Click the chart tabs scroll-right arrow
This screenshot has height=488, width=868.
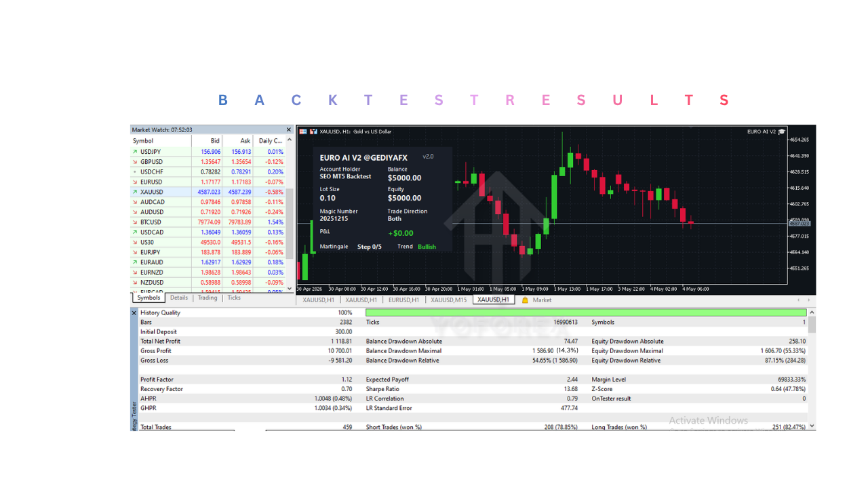pos(809,300)
